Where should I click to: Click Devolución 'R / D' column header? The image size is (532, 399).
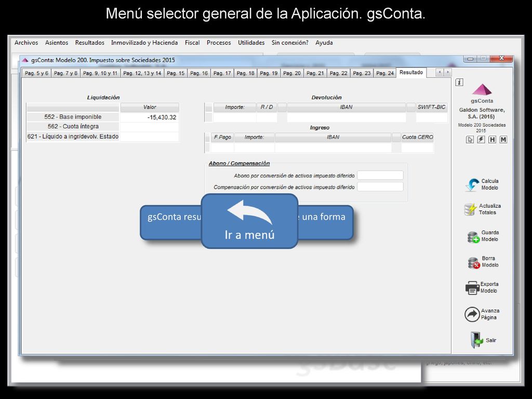point(267,107)
